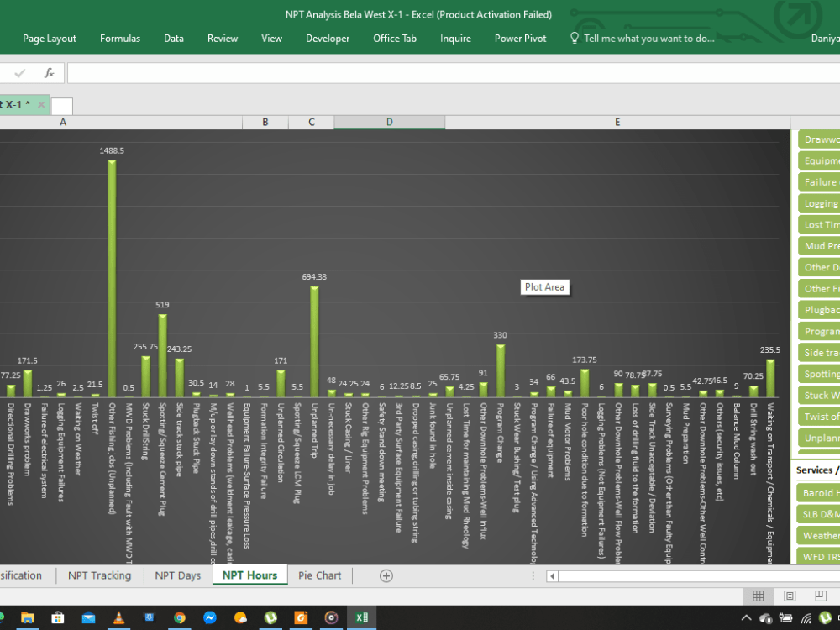The image size is (840, 630).
Task: Click the Excel icon on the taskbar
Action: coord(361,617)
